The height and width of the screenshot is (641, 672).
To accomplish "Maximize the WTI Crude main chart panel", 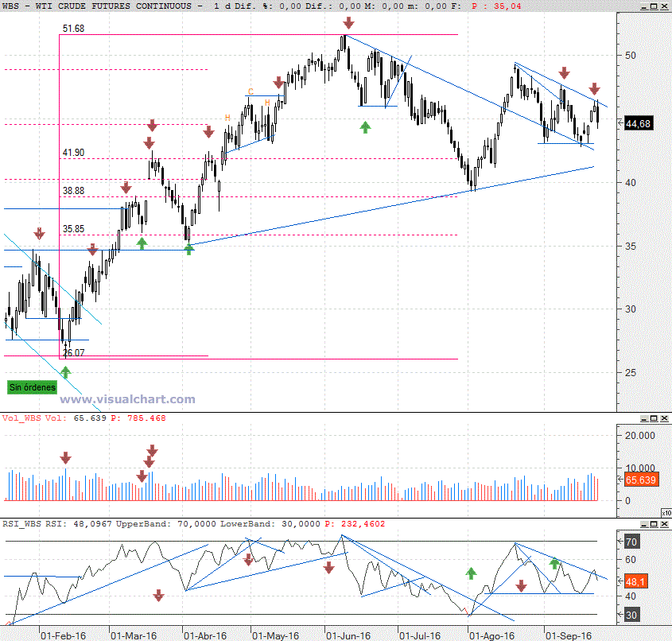I will click(x=654, y=6).
